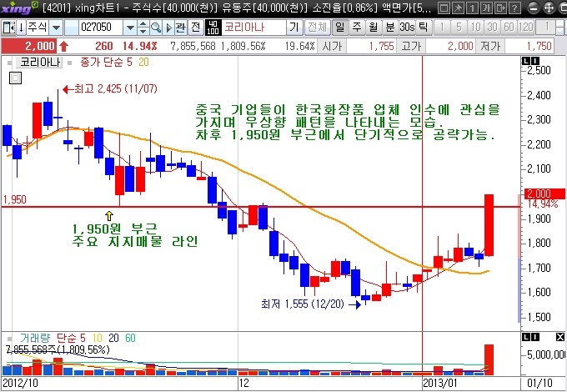567x392 pixels.
Task: Open the stock search magnifier
Action: coord(155,28)
